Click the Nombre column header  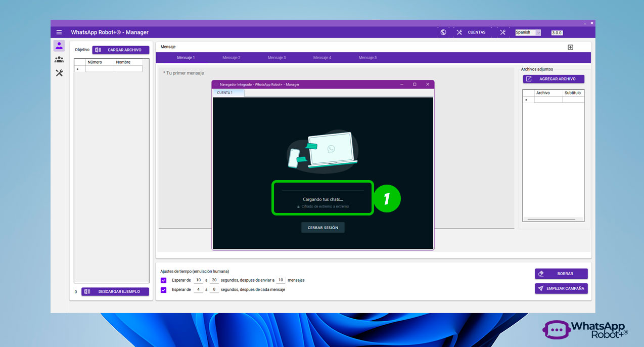click(x=128, y=62)
